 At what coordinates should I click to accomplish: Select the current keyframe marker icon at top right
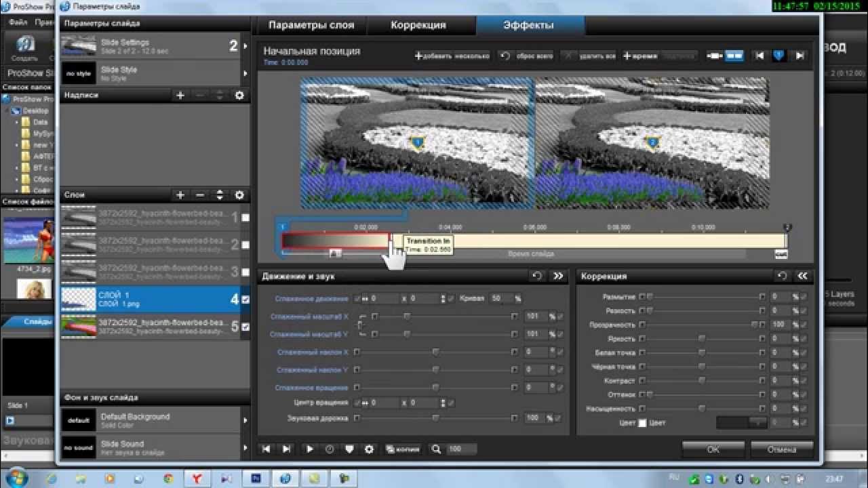780,56
